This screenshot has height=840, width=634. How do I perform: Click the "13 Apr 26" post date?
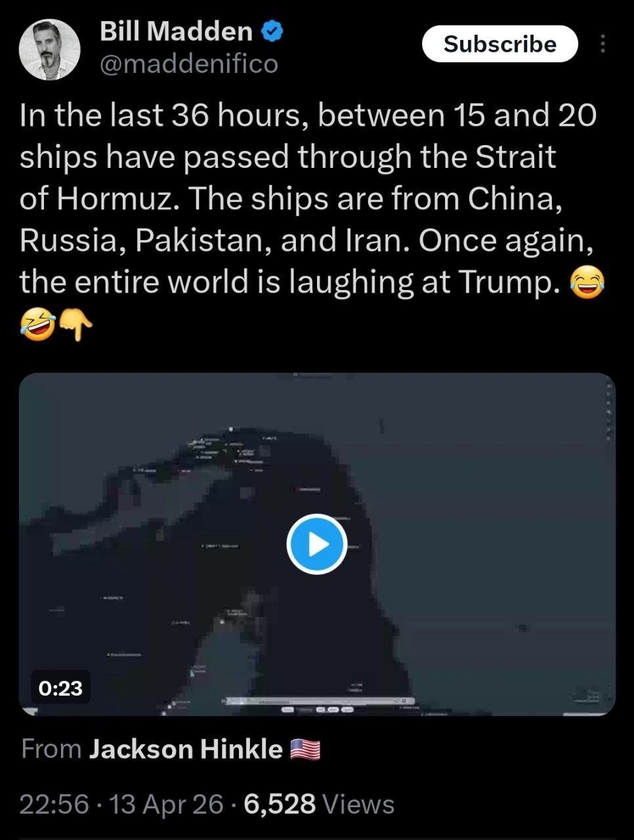coord(167,804)
